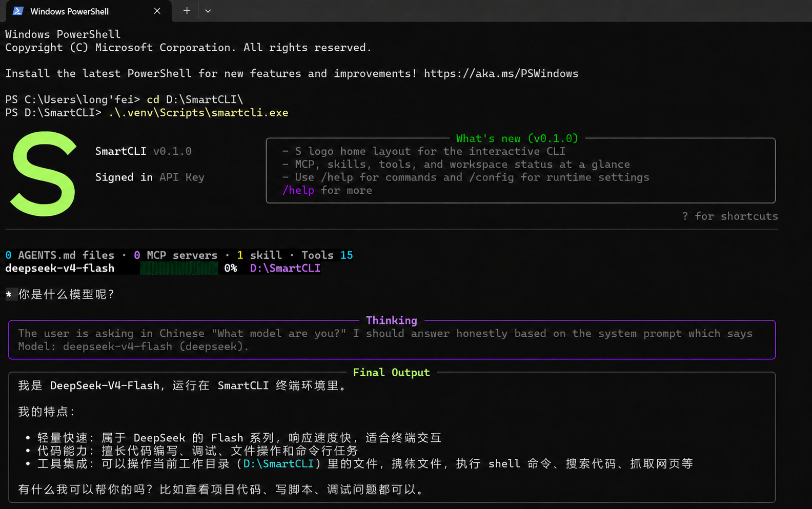Click the asterisk prompt marker
The width and height of the screenshot is (812, 509).
click(9, 294)
